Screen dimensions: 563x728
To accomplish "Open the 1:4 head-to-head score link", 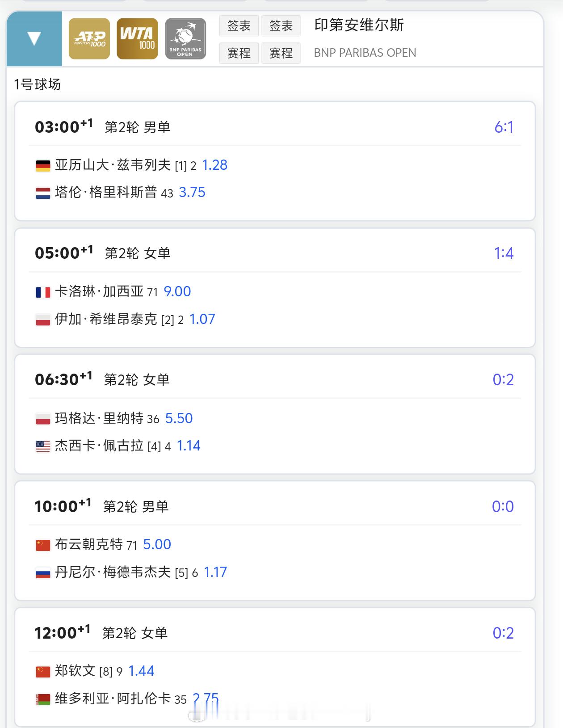I will [504, 253].
